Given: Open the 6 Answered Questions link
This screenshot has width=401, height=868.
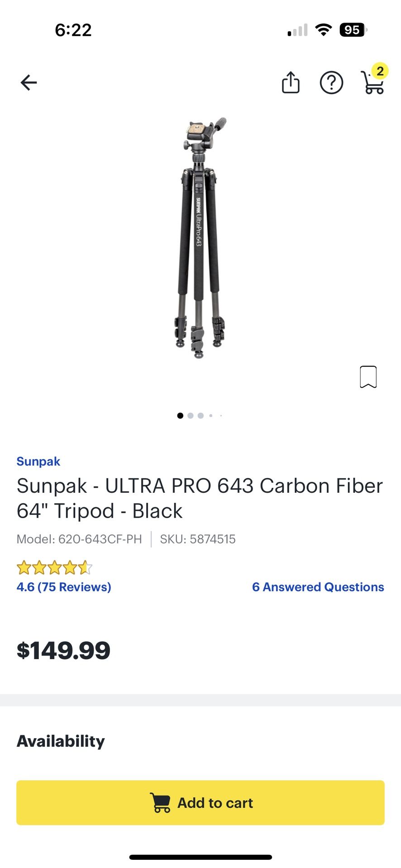Looking at the screenshot, I should pyautogui.click(x=318, y=587).
